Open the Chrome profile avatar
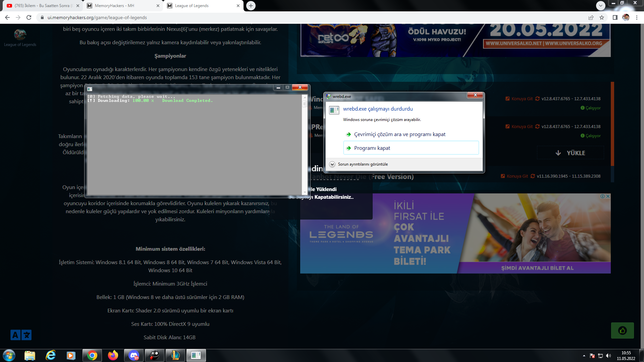Image resolution: width=644 pixels, height=362 pixels. click(626, 17)
